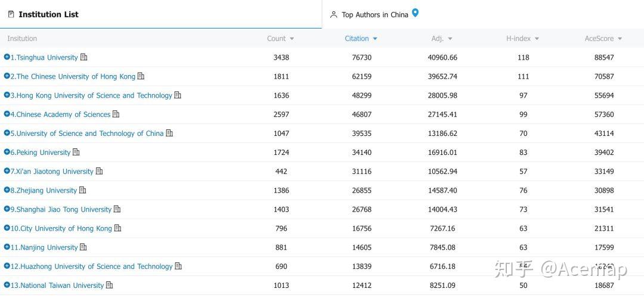Expand the Tsinghua University row
This screenshot has width=644, height=298.
pyautogui.click(x=7, y=57)
